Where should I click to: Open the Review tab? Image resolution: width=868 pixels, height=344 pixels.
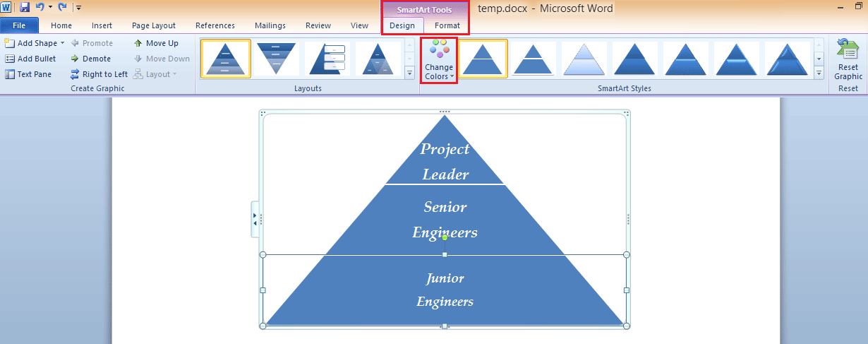pyautogui.click(x=318, y=25)
